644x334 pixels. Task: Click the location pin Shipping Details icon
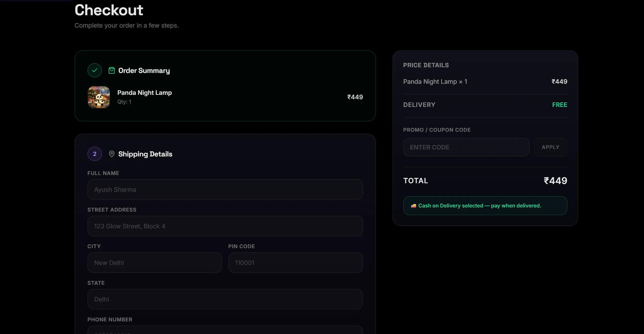click(111, 154)
